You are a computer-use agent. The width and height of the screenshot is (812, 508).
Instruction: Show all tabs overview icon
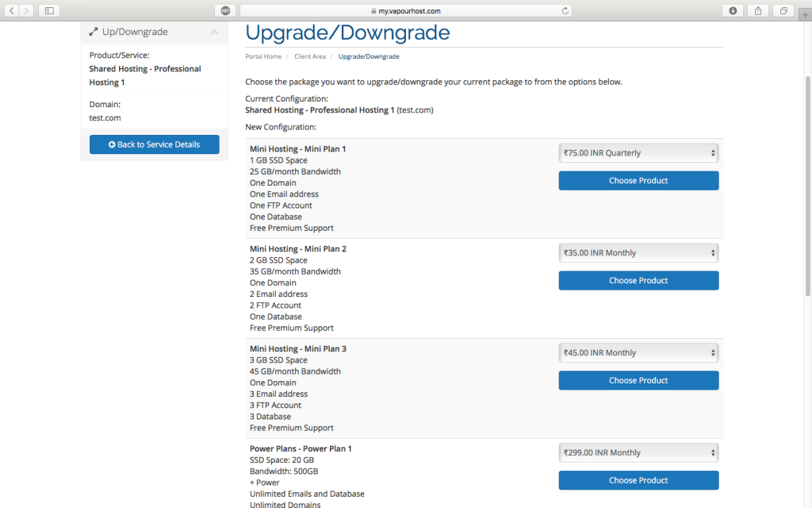click(783, 10)
